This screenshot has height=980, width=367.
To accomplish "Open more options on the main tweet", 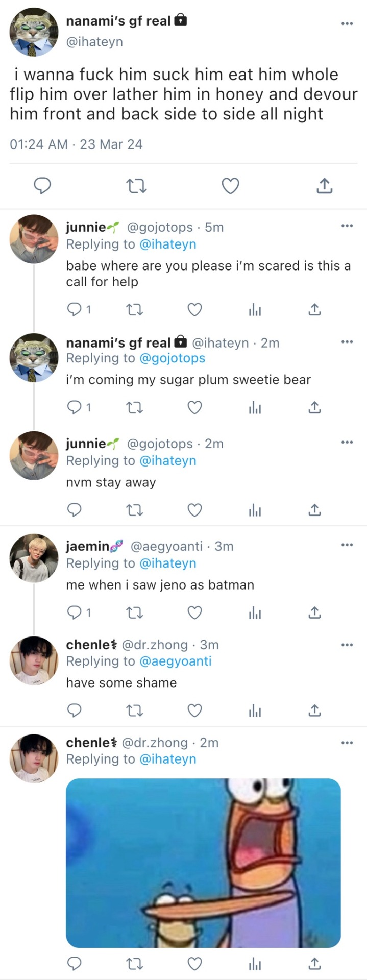I will 347,23.
